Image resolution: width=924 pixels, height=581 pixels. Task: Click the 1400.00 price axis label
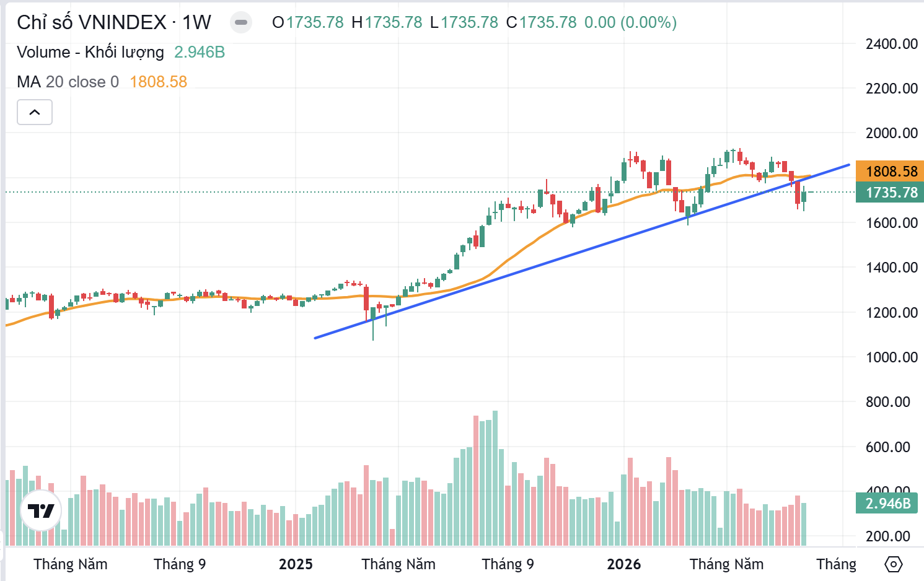click(892, 268)
